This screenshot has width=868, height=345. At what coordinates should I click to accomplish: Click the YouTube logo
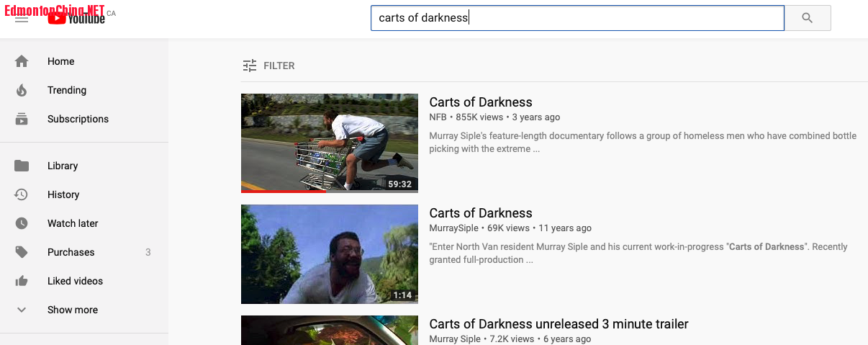77,18
